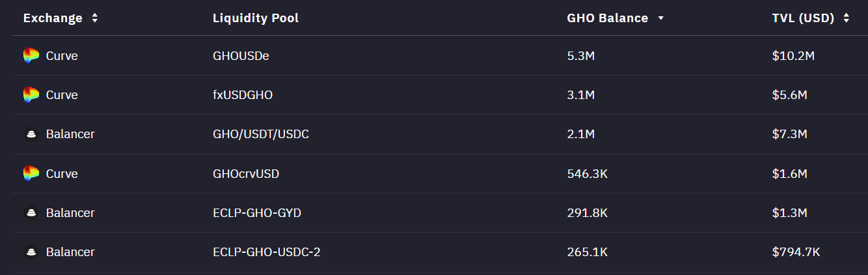Sort by TVL (USD) arrows
The height and width of the screenshot is (275, 868).
846,18
